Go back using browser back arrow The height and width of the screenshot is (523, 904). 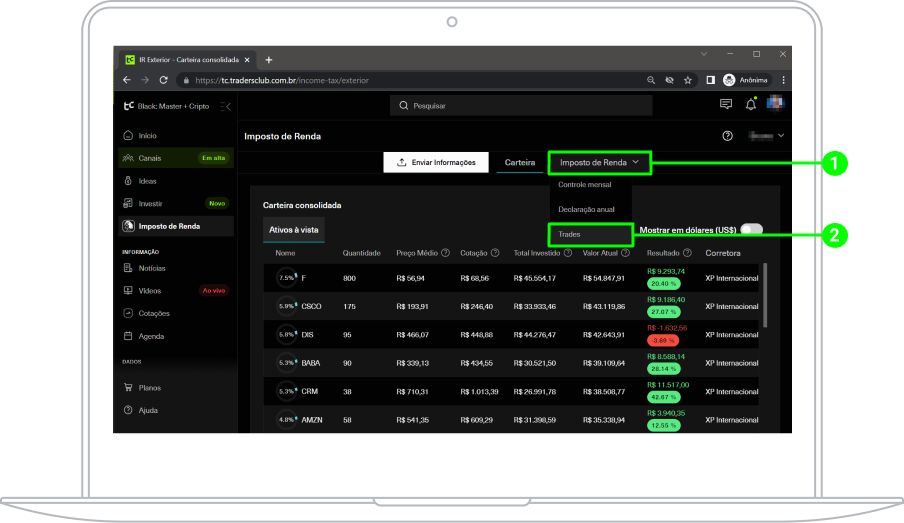pos(127,80)
